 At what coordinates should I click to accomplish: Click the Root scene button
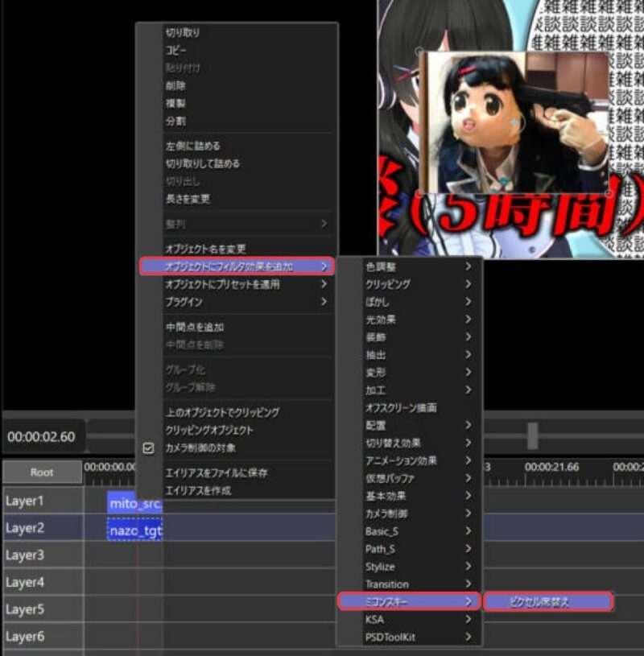tap(42, 472)
